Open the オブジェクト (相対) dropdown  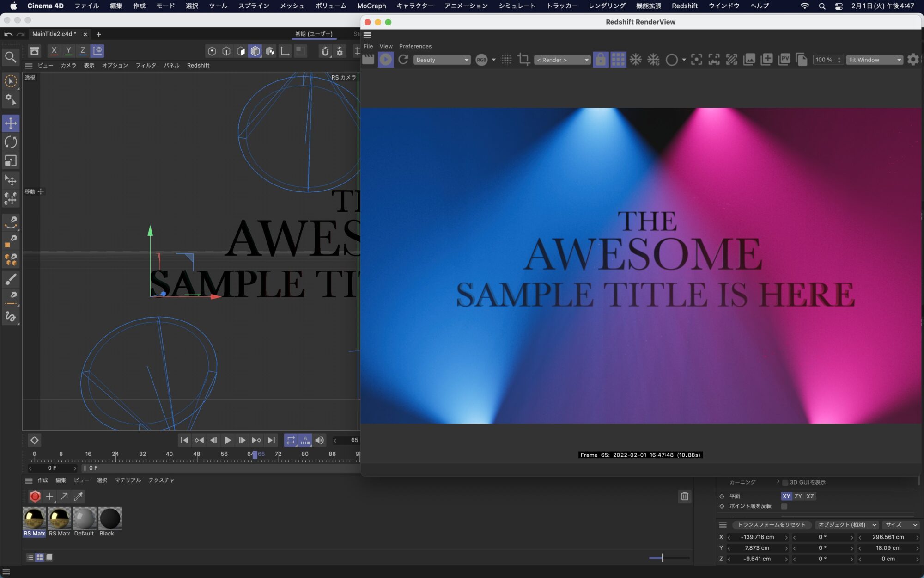(846, 525)
